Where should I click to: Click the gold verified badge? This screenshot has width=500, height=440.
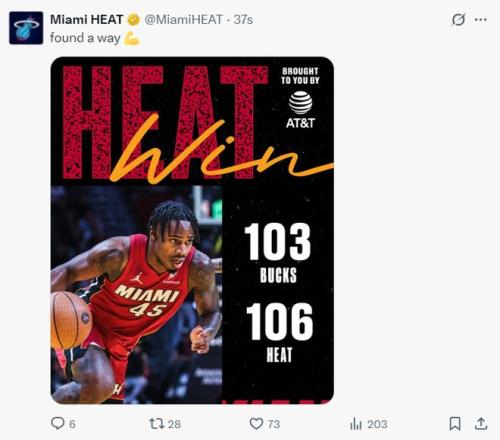pyautogui.click(x=133, y=20)
